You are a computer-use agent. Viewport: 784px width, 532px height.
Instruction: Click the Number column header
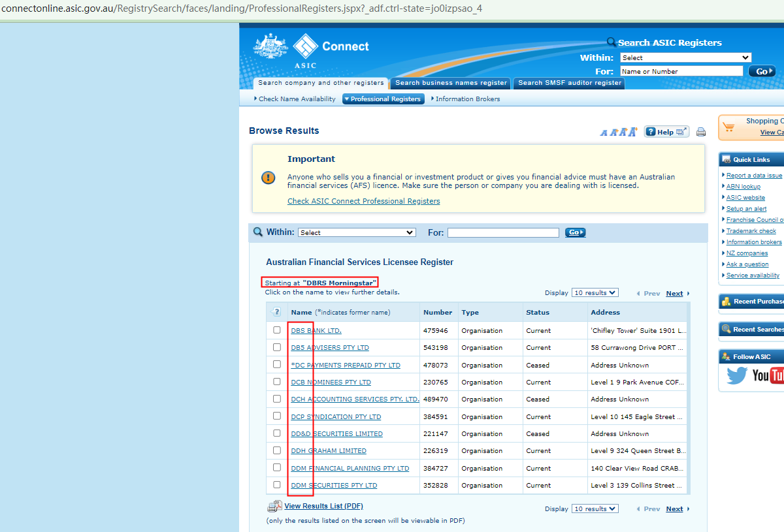click(x=438, y=312)
